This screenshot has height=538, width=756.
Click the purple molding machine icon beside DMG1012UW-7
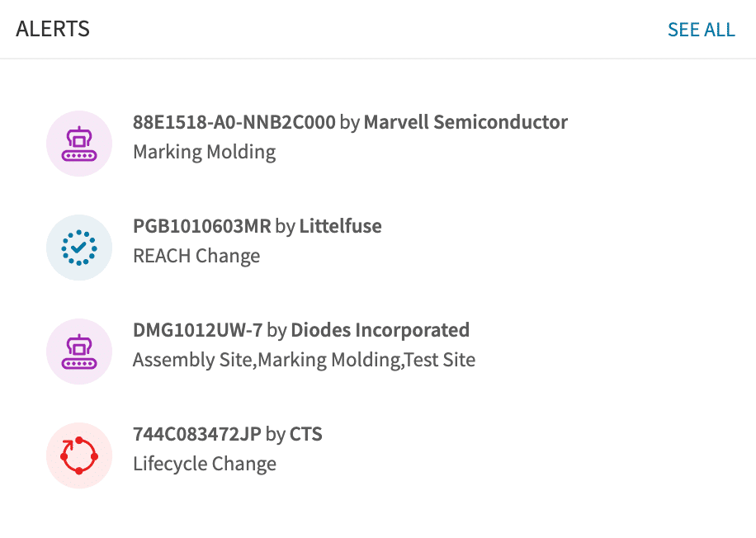78,351
